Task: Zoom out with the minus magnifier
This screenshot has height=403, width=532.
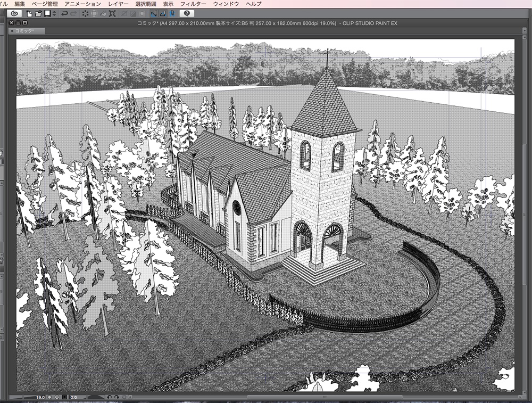Action: click(x=49, y=397)
